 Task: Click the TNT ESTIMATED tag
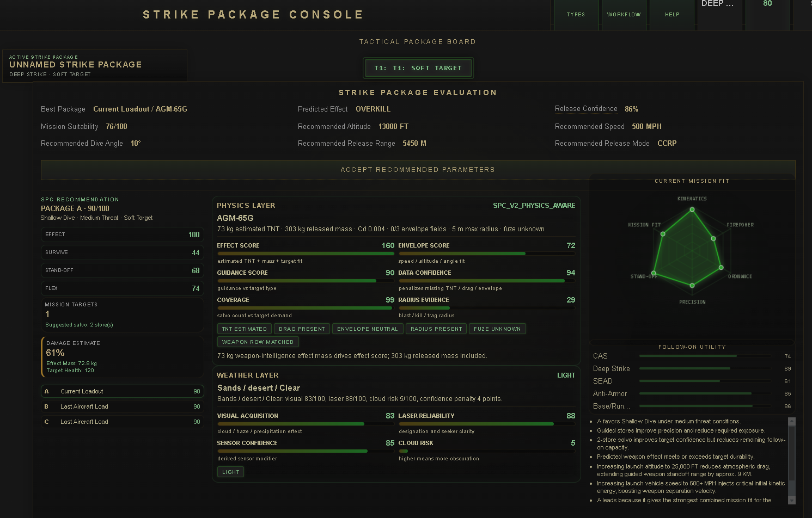tap(245, 329)
